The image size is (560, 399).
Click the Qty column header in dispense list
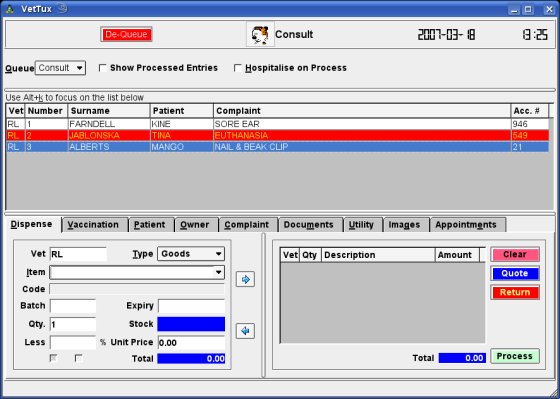[x=310, y=255]
